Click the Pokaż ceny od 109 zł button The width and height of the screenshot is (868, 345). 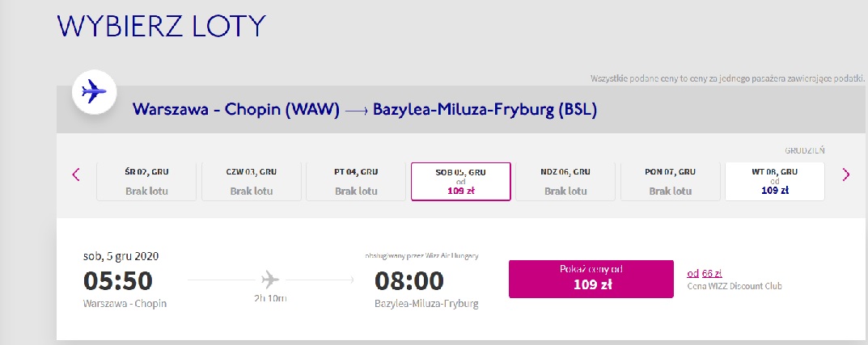pos(591,280)
